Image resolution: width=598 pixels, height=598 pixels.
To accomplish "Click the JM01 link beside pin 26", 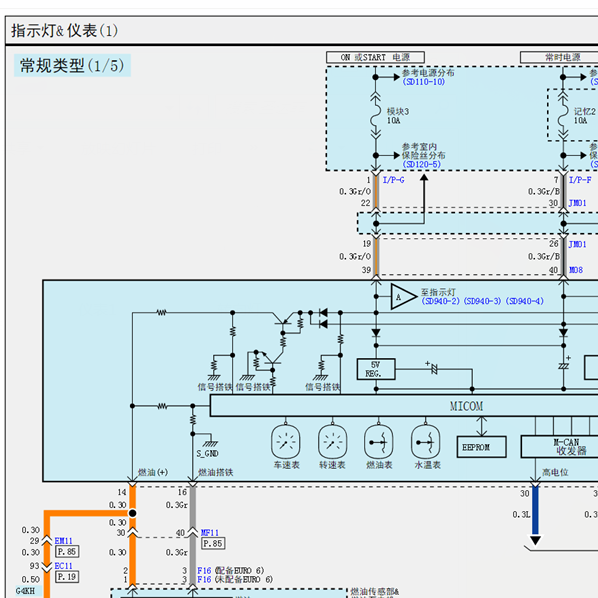I will tap(577, 244).
